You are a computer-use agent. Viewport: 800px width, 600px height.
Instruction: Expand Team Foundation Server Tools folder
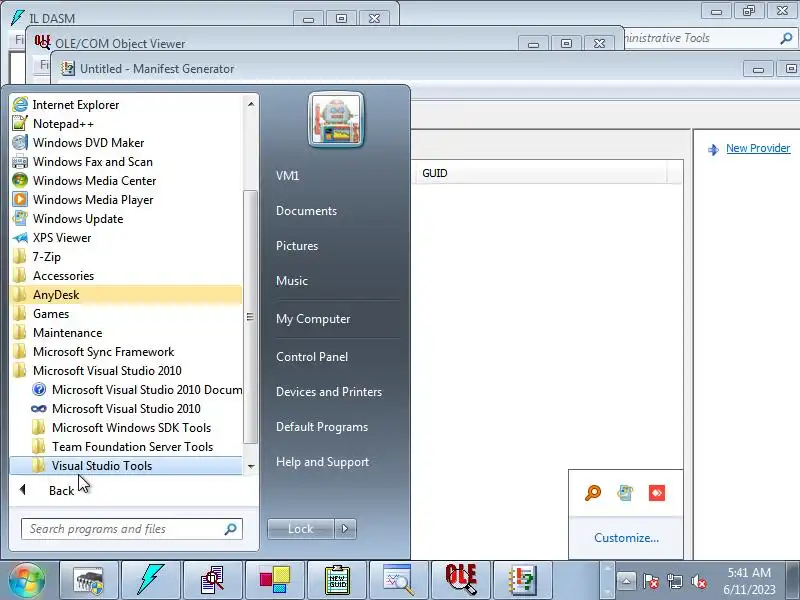click(x=126, y=446)
